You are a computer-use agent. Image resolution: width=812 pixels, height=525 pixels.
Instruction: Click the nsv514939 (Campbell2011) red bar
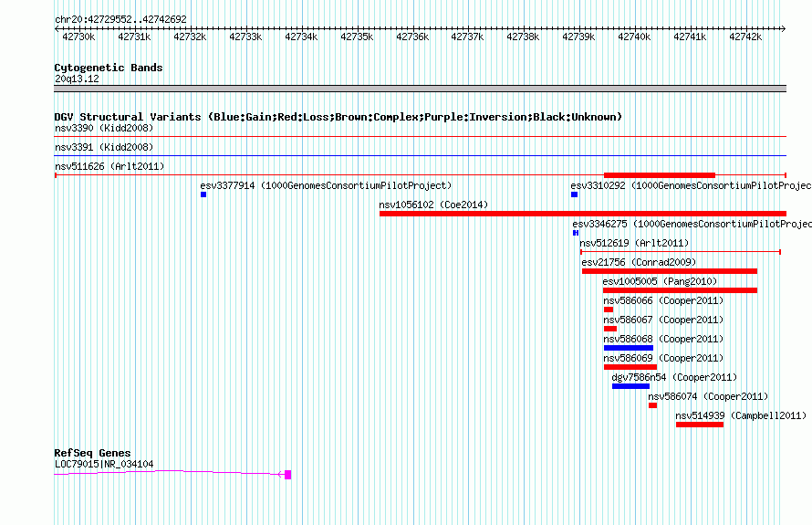700,425
